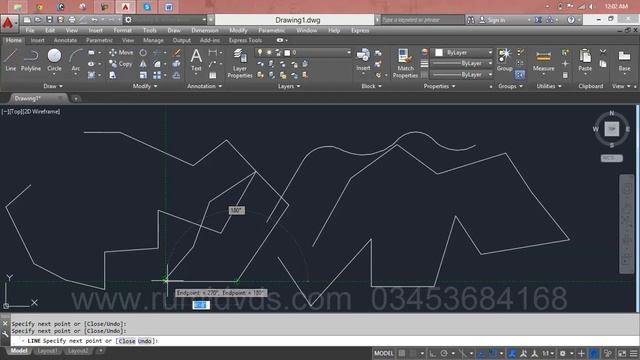
Task: Click the Paste clipboard icon
Action: click(585, 60)
